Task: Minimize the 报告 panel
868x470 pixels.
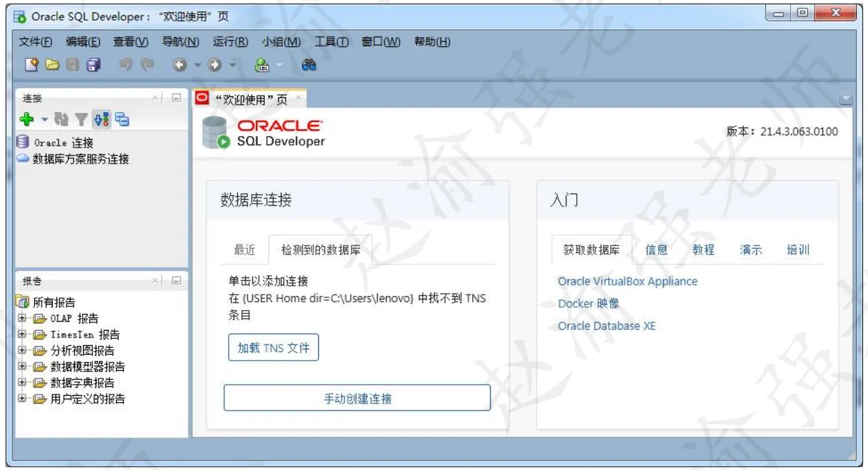Action: pyautogui.click(x=176, y=281)
